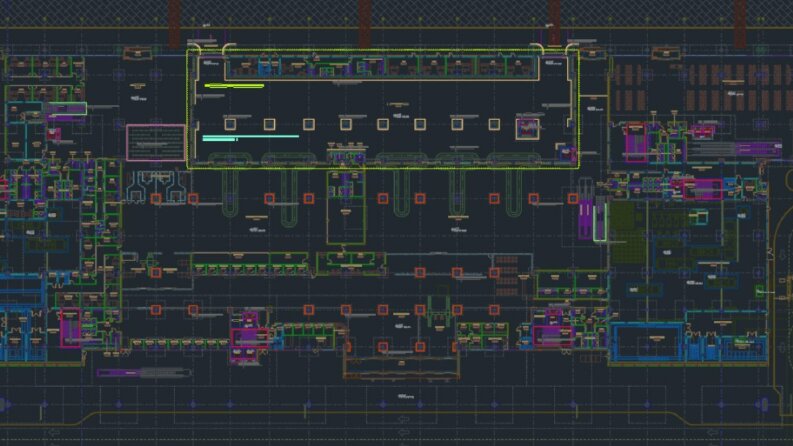Select the brown-outlined bay at bottom center
The width and height of the screenshot is (793, 446).
point(402,367)
